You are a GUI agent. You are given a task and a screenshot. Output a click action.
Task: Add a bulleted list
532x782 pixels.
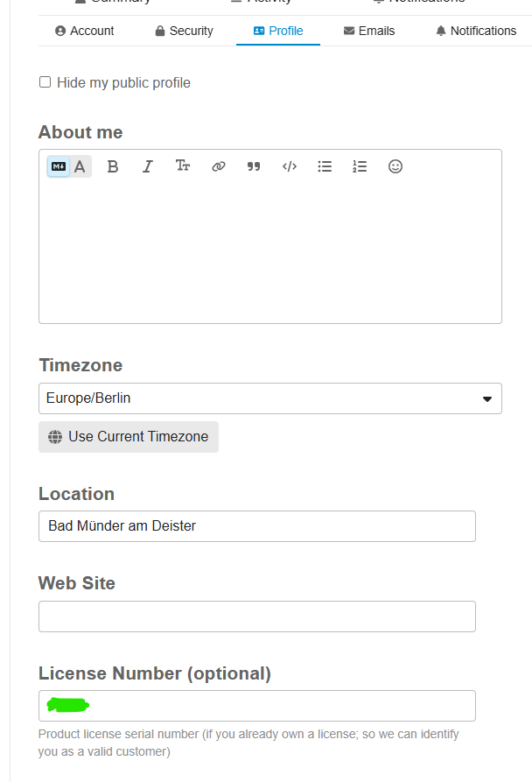coord(325,166)
